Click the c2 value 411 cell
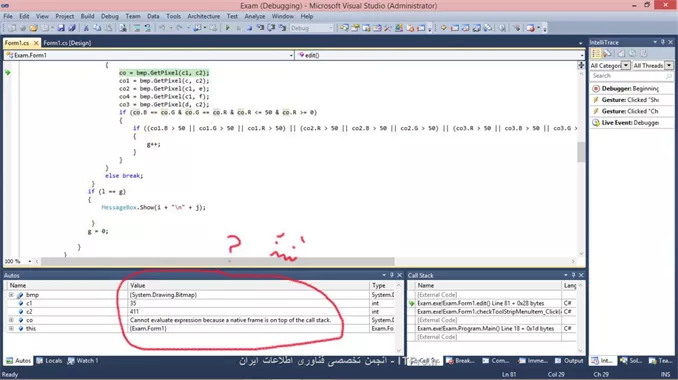678x380 pixels. (x=248, y=312)
